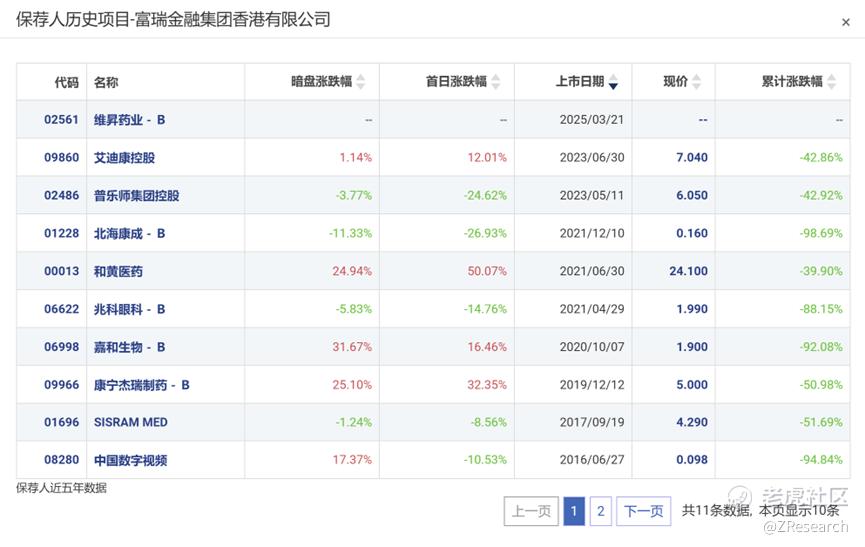
Task: Select page 1 in pagination
Action: coord(574,511)
